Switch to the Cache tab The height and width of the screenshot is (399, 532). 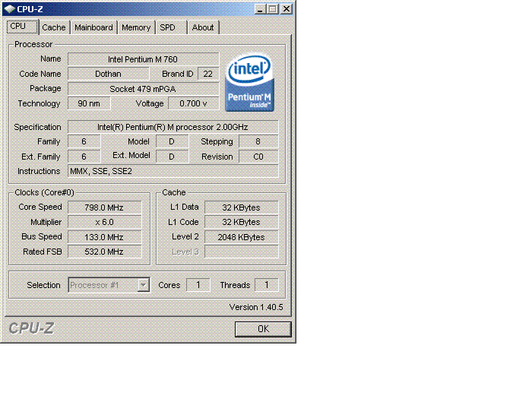tap(54, 27)
